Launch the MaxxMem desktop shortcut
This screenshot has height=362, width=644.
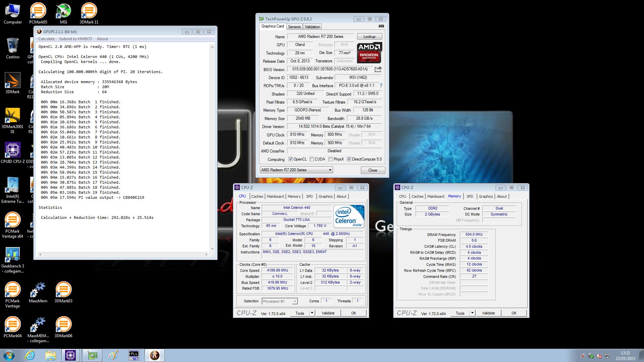click(38, 293)
